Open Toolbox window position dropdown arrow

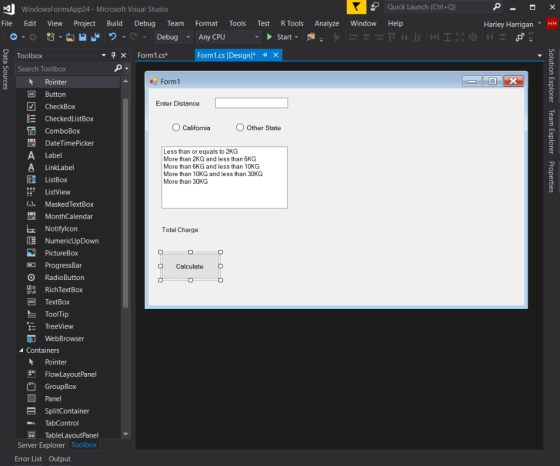tap(104, 55)
